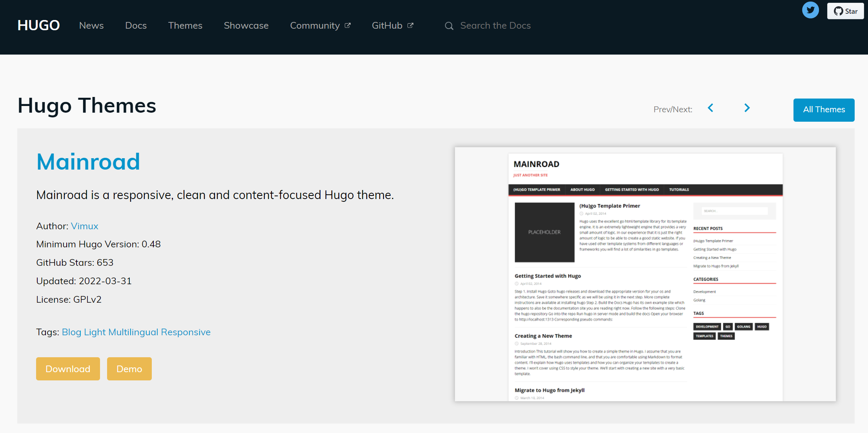Click the search magnifier icon
This screenshot has width=868, height=433.
coord(449,26)
